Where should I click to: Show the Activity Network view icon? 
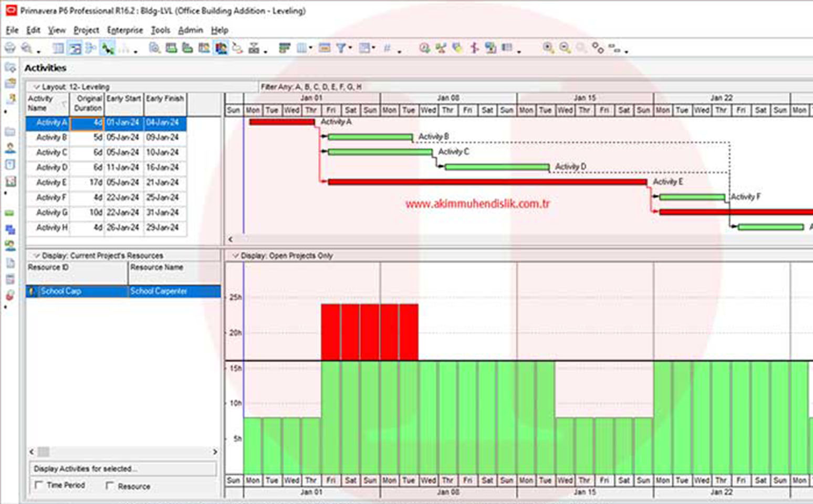pos(91,48)
